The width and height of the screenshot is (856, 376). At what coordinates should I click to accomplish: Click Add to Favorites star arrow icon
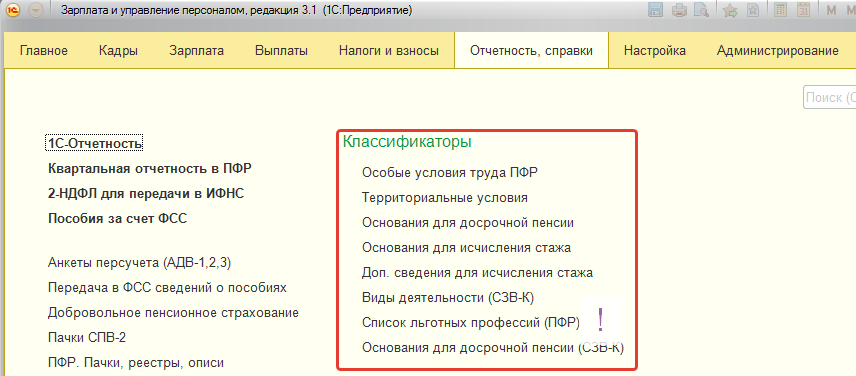(729, 10)
